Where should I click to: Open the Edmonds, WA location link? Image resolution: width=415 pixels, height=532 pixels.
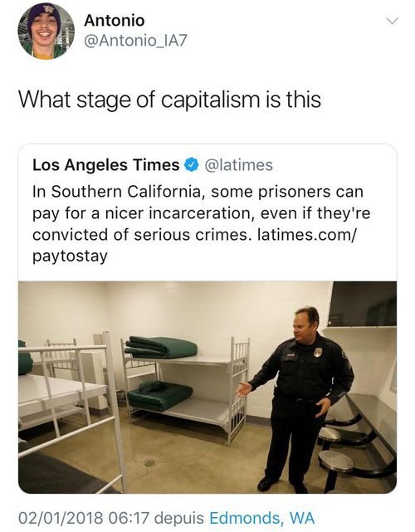tap(262, 518)
